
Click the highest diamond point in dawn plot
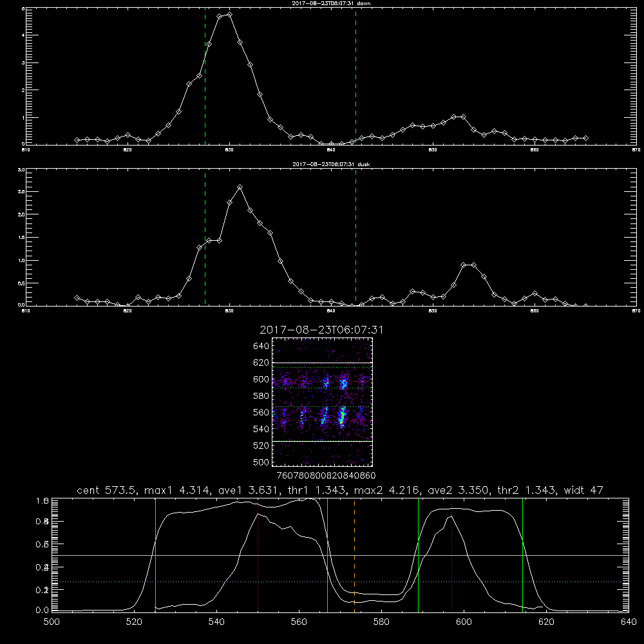tap(230, 14)
